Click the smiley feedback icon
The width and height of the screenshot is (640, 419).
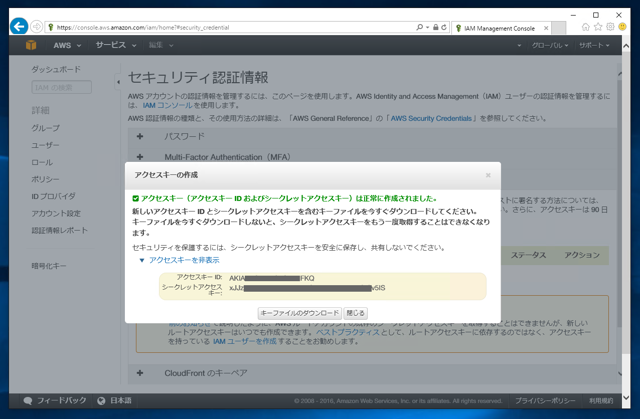point(622,27)
